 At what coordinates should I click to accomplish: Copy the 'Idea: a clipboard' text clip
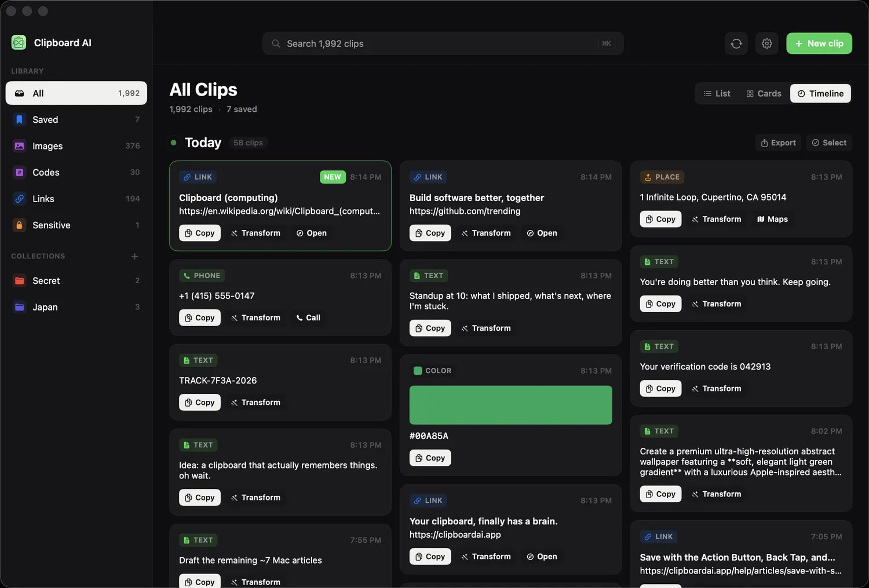[200, 497]
